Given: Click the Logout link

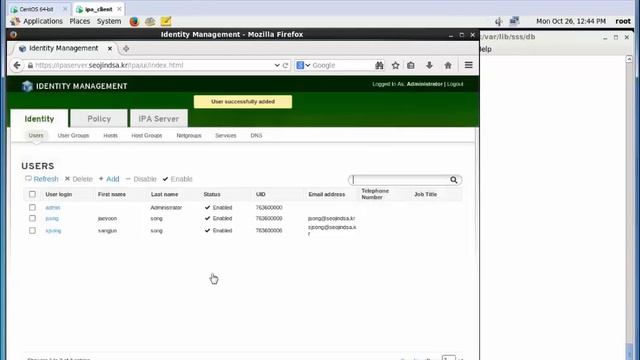Looking at the screenshot, I should coord(455,84).
